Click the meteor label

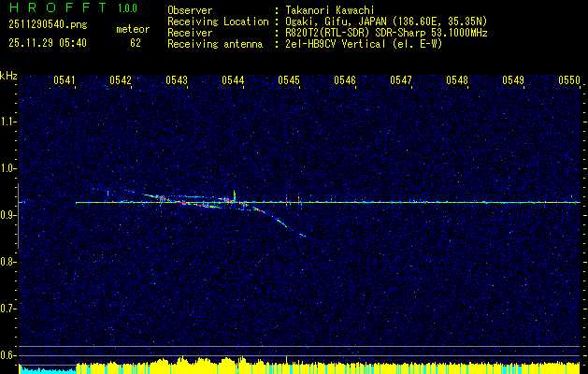[133, 29]
